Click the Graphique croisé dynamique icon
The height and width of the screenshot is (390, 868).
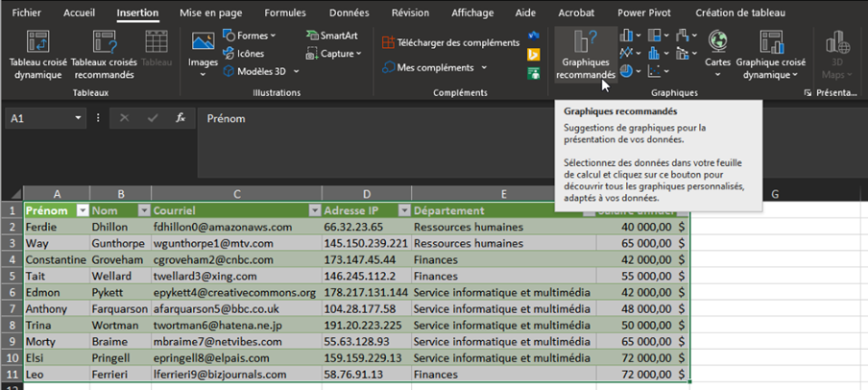771,42
